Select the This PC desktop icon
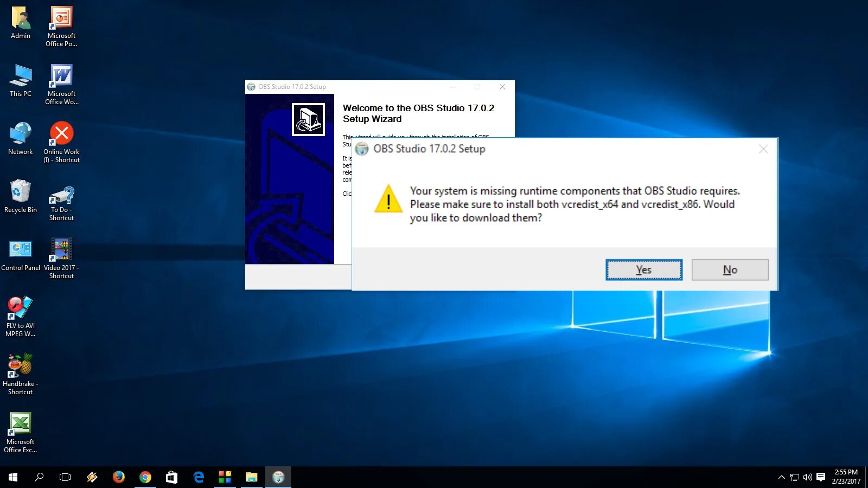This screenshot has height=488, width=868. (x=21, y=81)
